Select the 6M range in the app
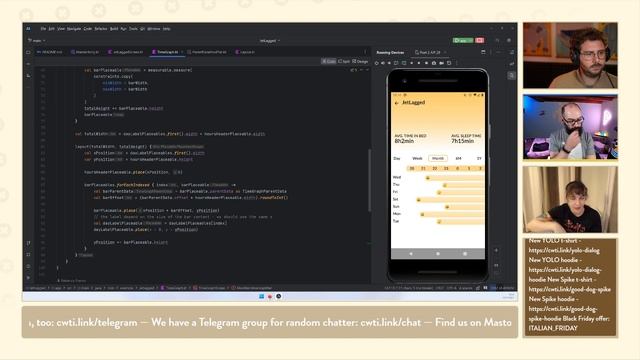 (458, 158)
